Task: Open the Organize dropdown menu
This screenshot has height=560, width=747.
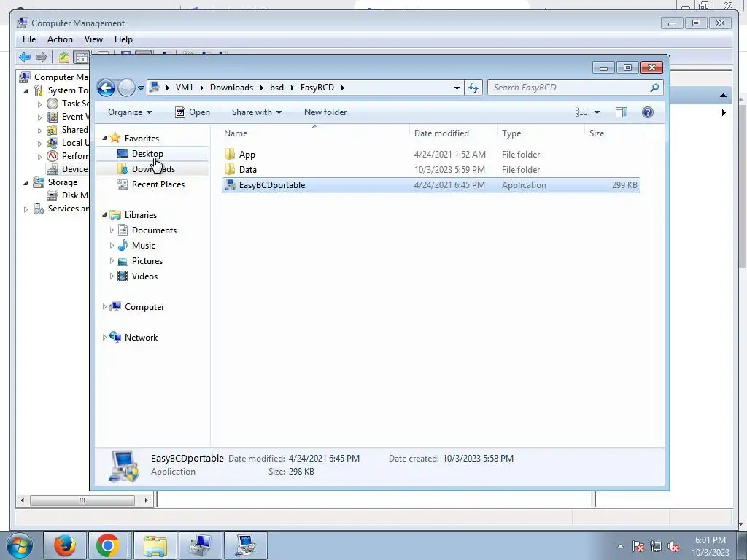Action: tap(130, 112)
